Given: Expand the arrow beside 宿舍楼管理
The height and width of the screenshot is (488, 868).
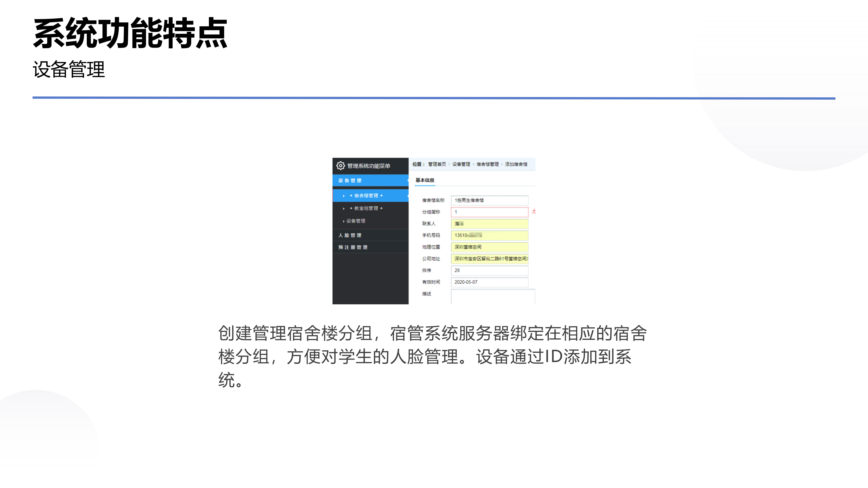Looking at the screenshot, I should pyautogui.click(x=344, y=196).
